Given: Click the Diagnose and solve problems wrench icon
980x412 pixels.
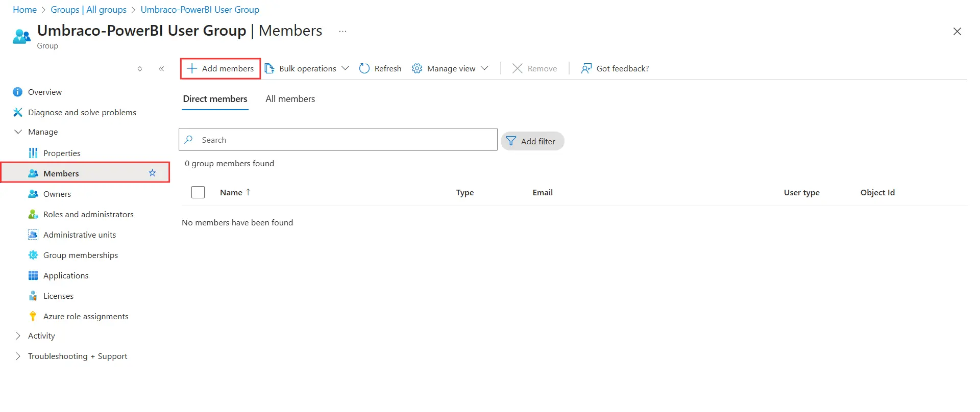Looking at the screenshot, I should tap(18, 112).
